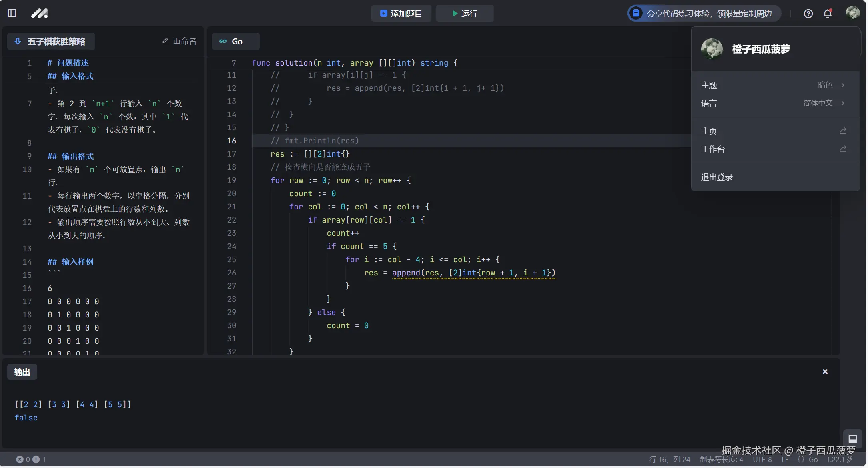Click the # 问题描述 heading
This screenshot has height=468, width=868.
coord(68,63)
